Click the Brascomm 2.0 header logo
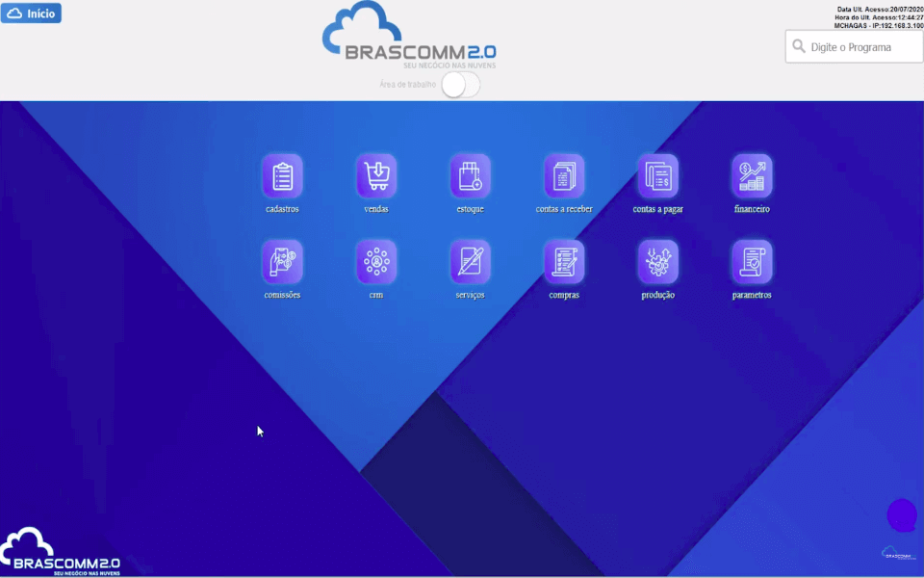Viewport: 924px width, 578px height. 409,36
